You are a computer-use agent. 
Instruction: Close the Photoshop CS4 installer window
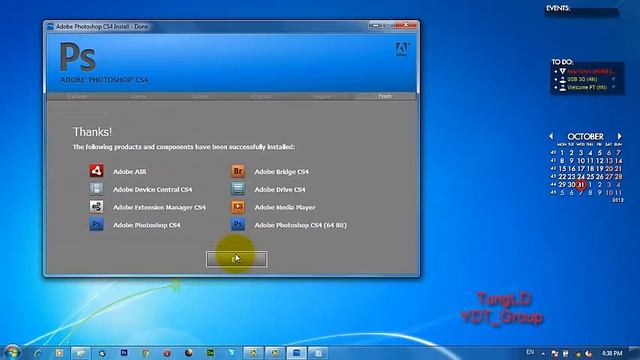[x=406, y=25]
